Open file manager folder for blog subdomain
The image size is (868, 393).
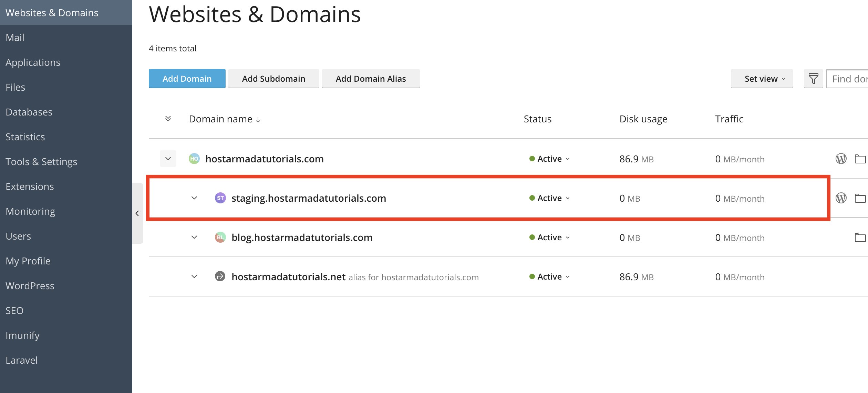[x=860, y=238]
